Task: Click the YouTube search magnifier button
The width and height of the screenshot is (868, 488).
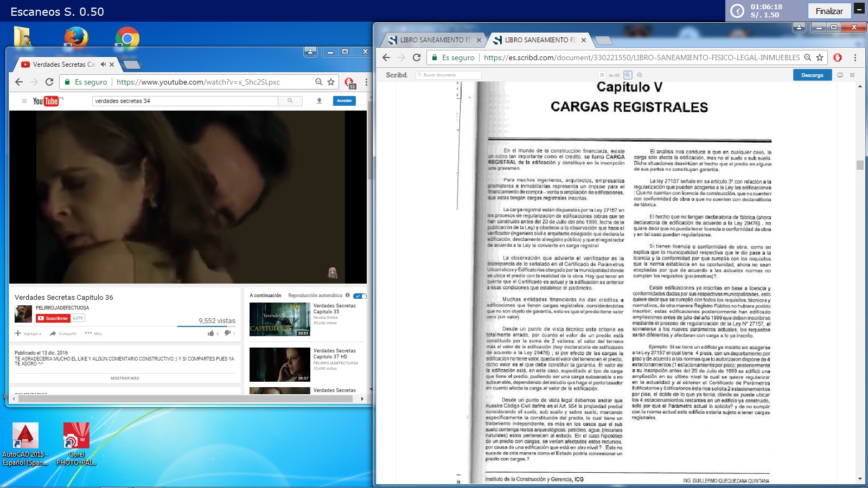Action: (290, 100)
